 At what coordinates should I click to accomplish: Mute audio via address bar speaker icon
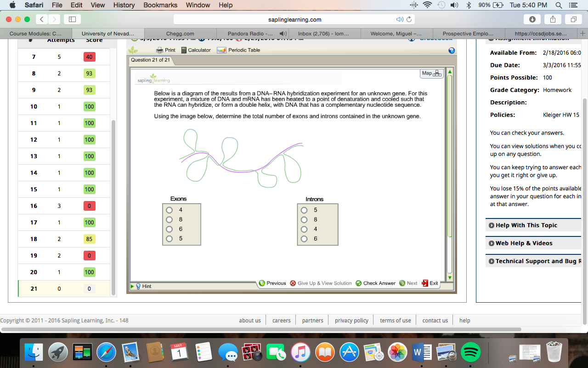pos(400,19)
